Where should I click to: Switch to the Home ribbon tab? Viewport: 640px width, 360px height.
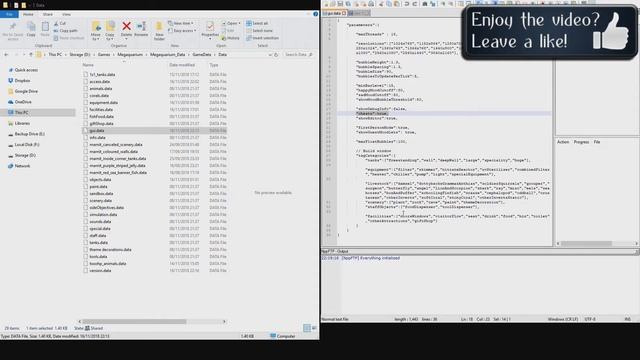[28, 14]
